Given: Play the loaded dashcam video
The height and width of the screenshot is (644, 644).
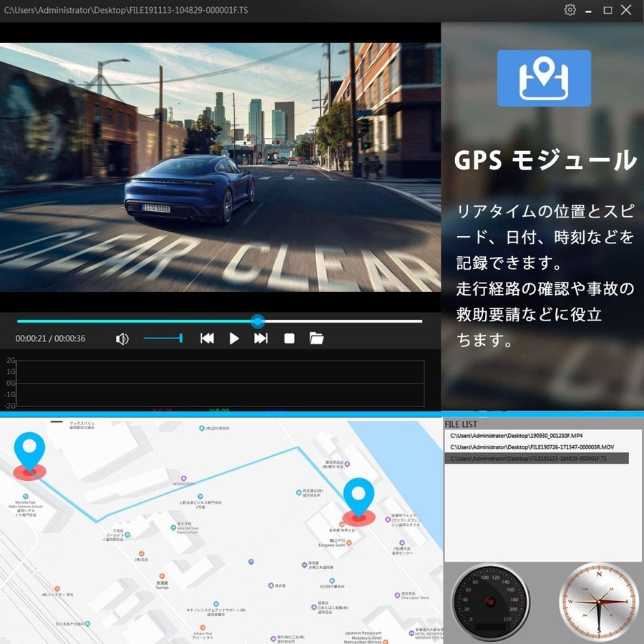Looking at the screenshot, I should pyautogui.click(x=234, y=338).
